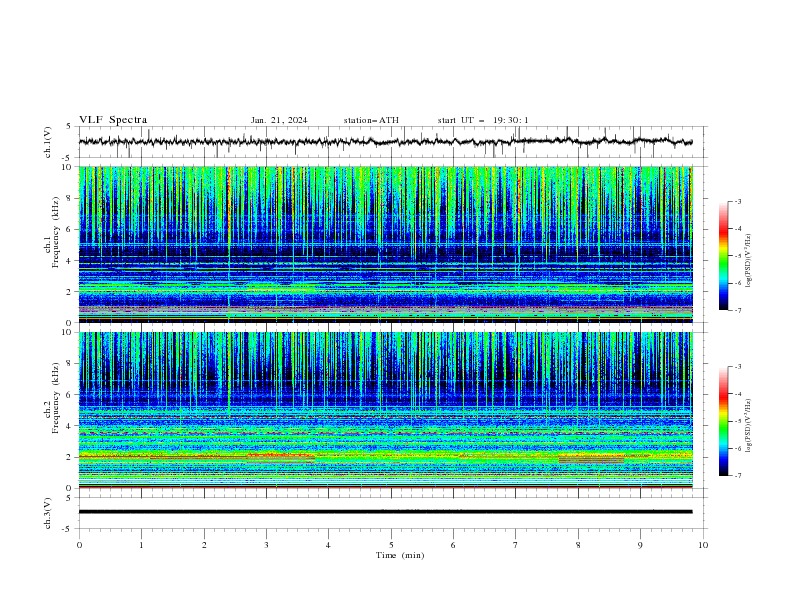792x612 pixels.
Task: Click the ch.3 flat waveform trace
Action: point(385,512)
